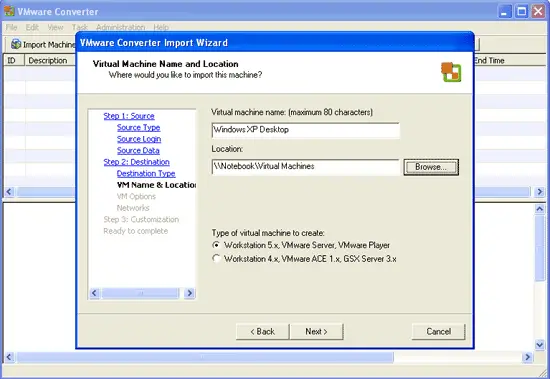
Task: Click the Virtual machine name field
Action: click(306, 130)
